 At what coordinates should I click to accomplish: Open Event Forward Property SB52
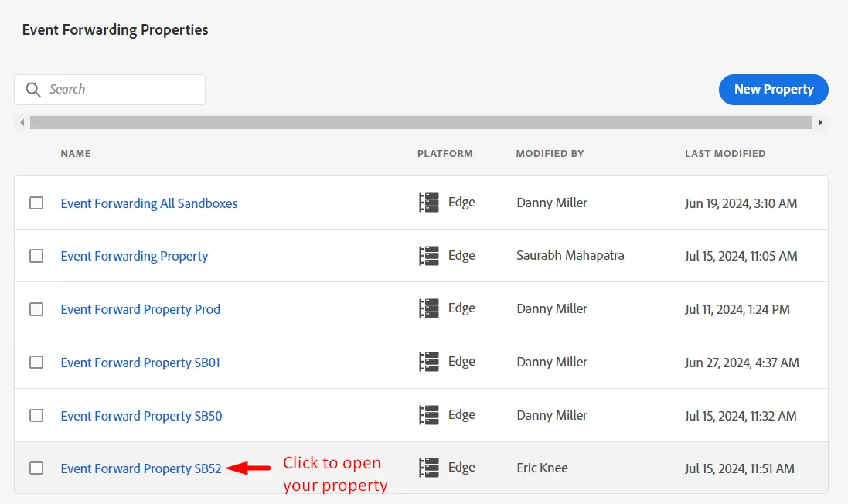pos(141,468)
